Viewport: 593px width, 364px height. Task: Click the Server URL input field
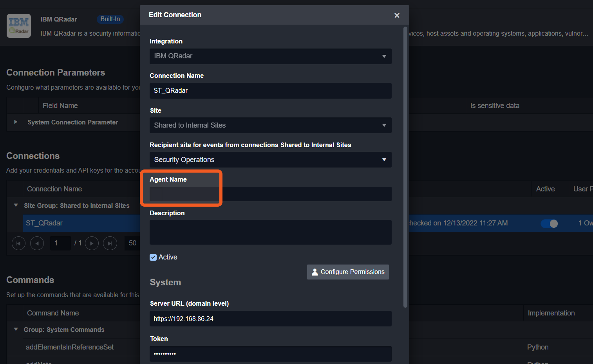coord(270,319)
